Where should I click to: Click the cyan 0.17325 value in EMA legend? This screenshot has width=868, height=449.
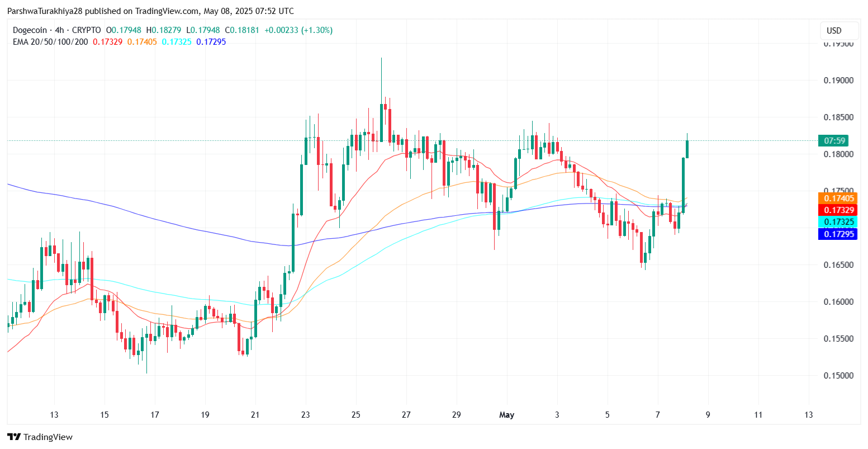[x=176, y=41]
